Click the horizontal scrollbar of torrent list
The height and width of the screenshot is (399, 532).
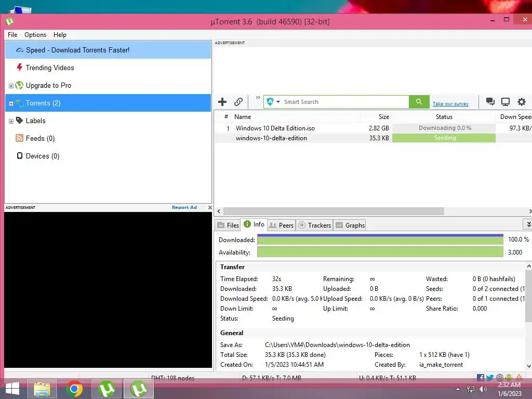click(334, 211)
